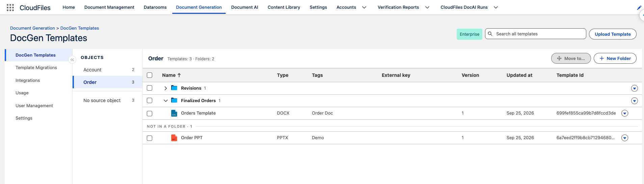Click the New Folder button
Screen dimensions: 644x184
tap(615, 58)
